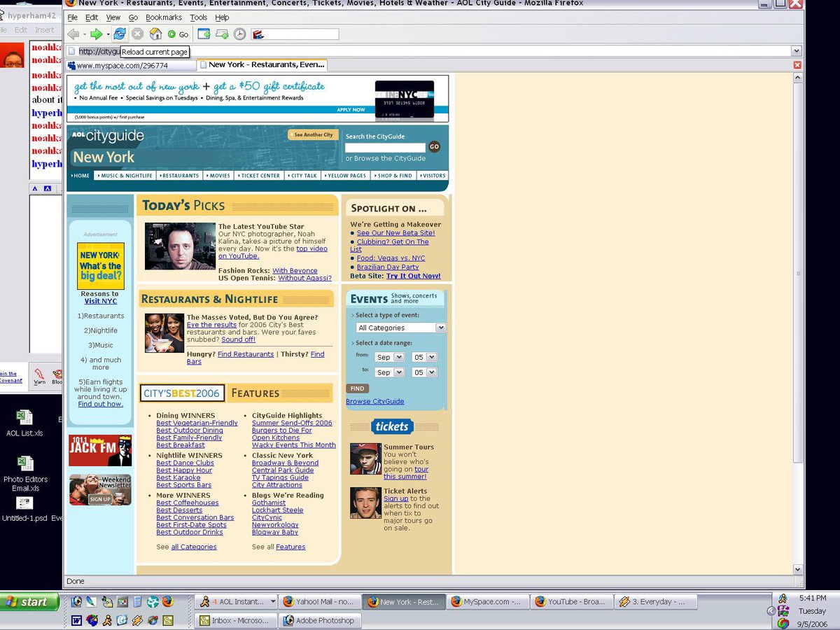The height and width of the screenshot is (630, 840).
Task: Select the Music & Nightlife nav tab
Action: 125,176
